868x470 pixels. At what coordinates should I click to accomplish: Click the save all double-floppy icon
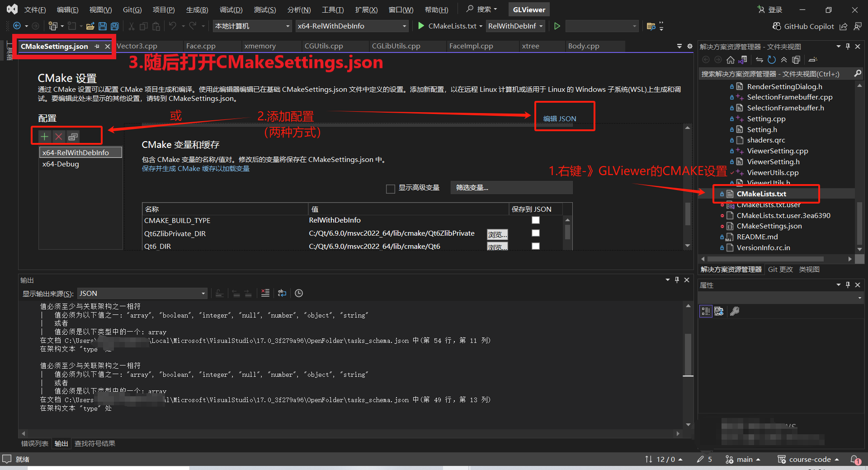coord(115,26)
